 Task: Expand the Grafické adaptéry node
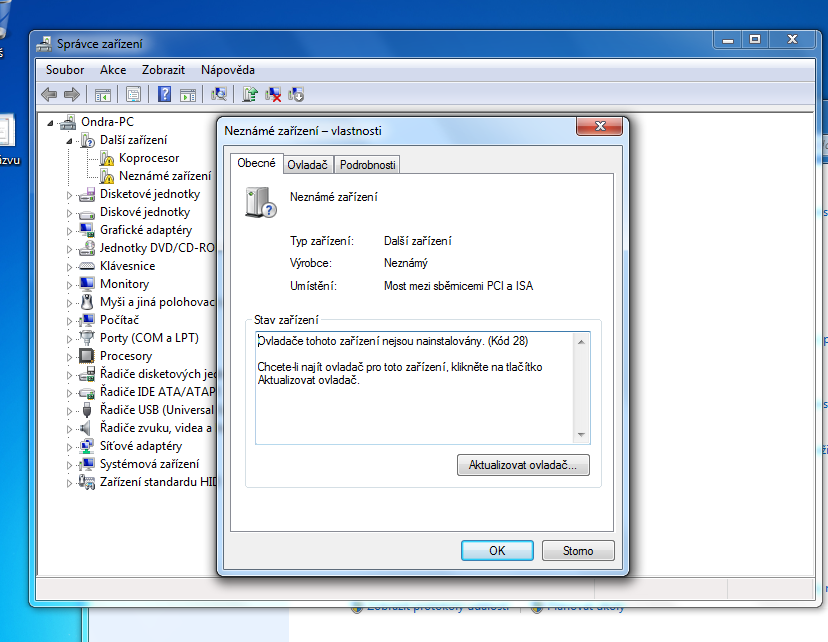pyautogui.click(x=69, y=231)
